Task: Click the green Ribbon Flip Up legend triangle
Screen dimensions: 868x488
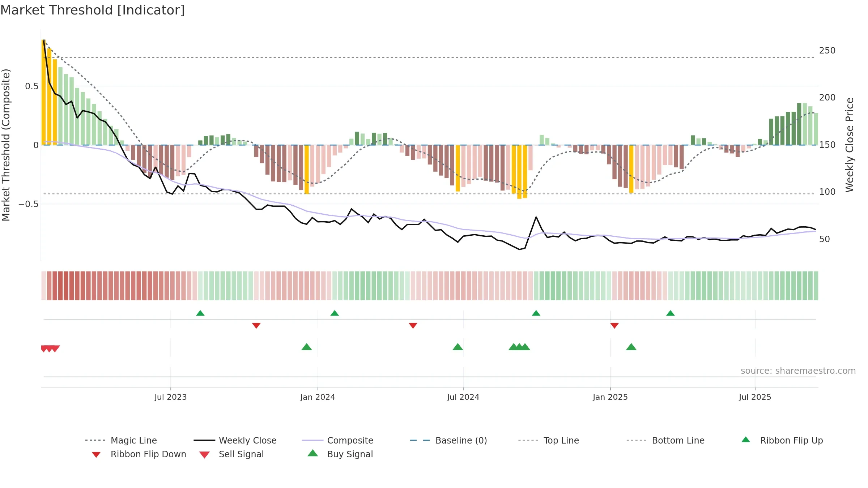Action: point(746,440)
